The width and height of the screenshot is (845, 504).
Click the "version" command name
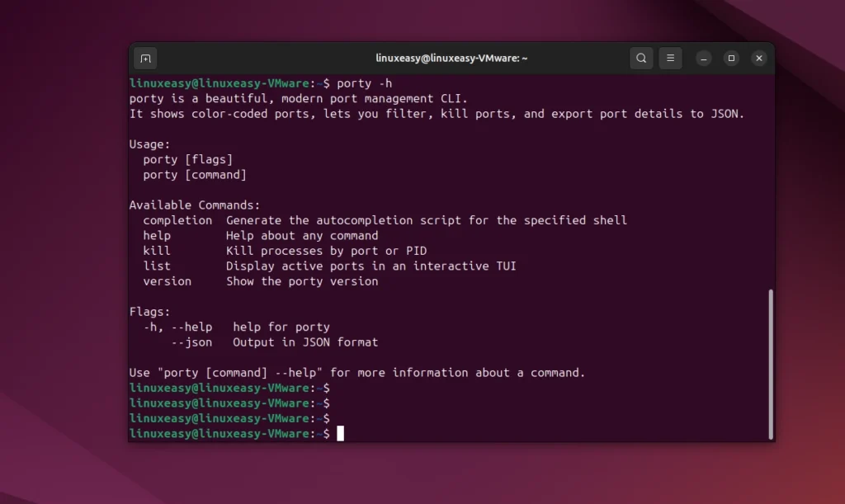coord(167,281)
